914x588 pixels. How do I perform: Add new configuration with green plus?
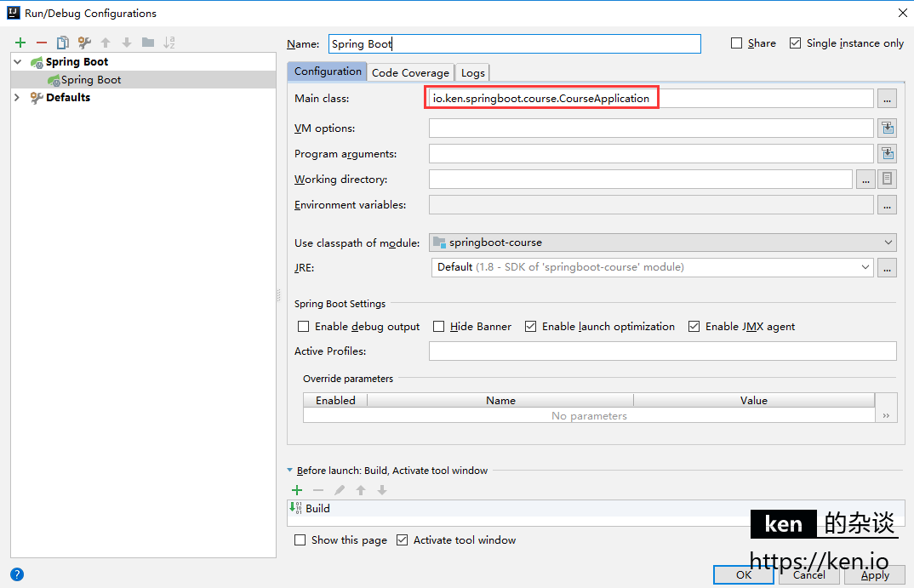tap(20, 43)
